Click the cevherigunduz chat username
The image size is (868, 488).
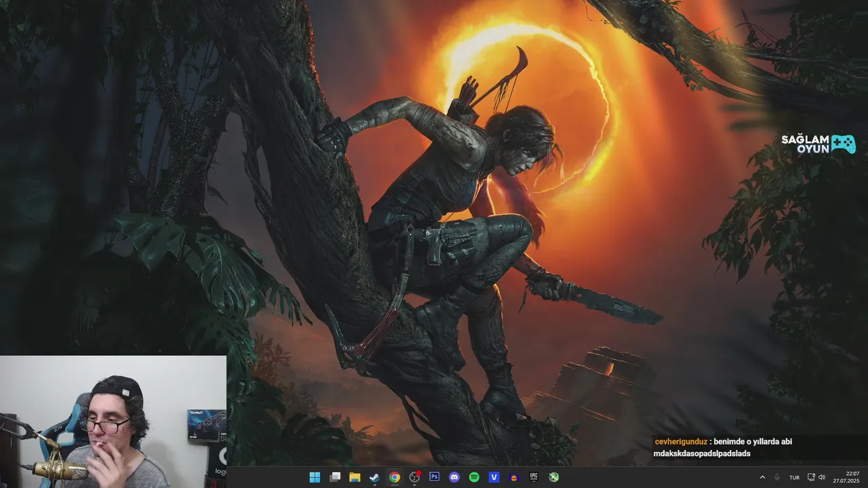coord(681,441)
